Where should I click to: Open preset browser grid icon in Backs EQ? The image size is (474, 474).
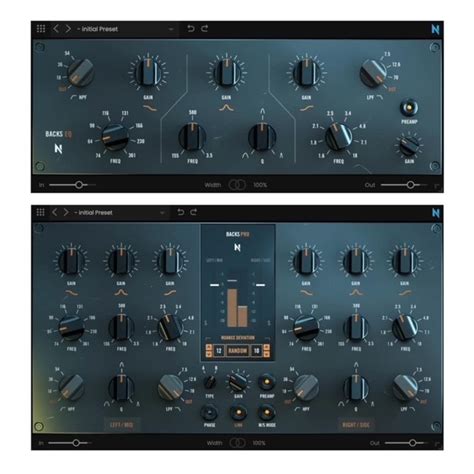pos(41,29)
